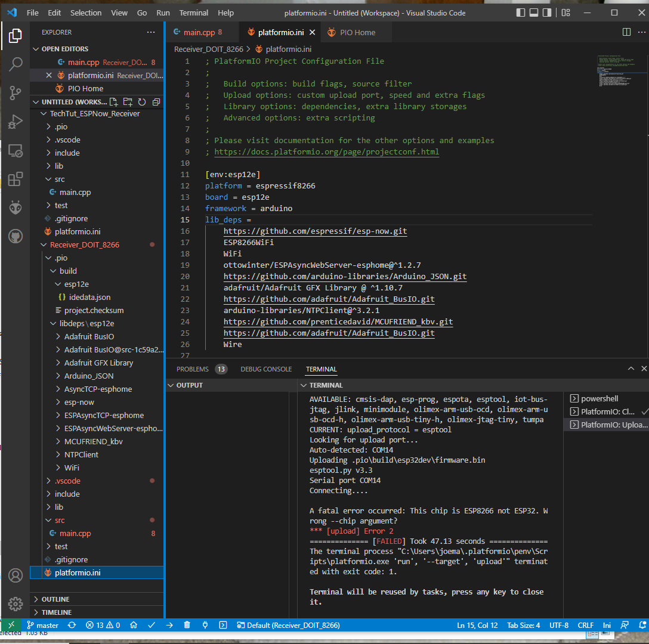Viewport: 649px width, 644px height.
Task: Select the PlatformIO: Upload terminal instance
Action: click(606, 425)
